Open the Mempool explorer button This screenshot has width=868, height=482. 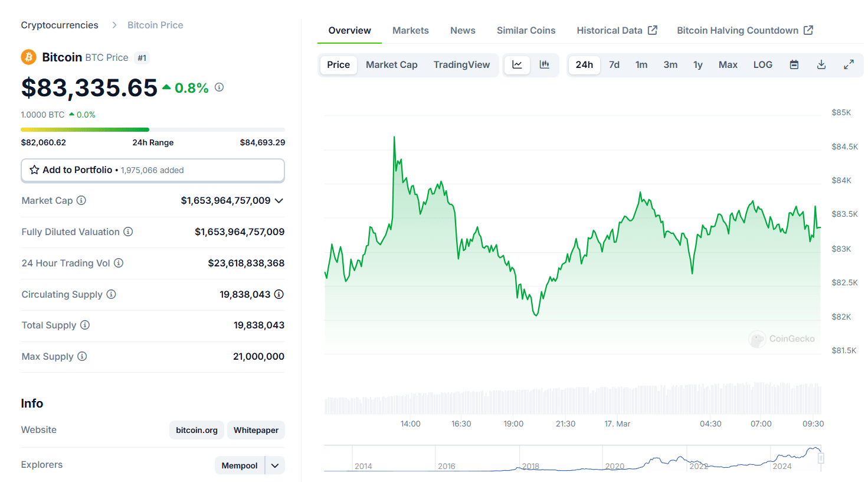240,465
